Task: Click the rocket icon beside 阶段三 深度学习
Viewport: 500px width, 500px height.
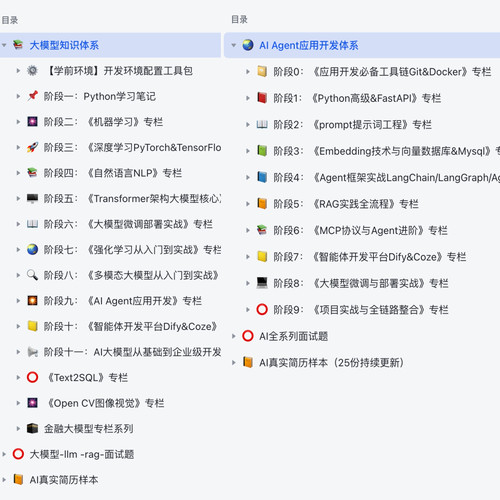Action: tap(32, 147)
